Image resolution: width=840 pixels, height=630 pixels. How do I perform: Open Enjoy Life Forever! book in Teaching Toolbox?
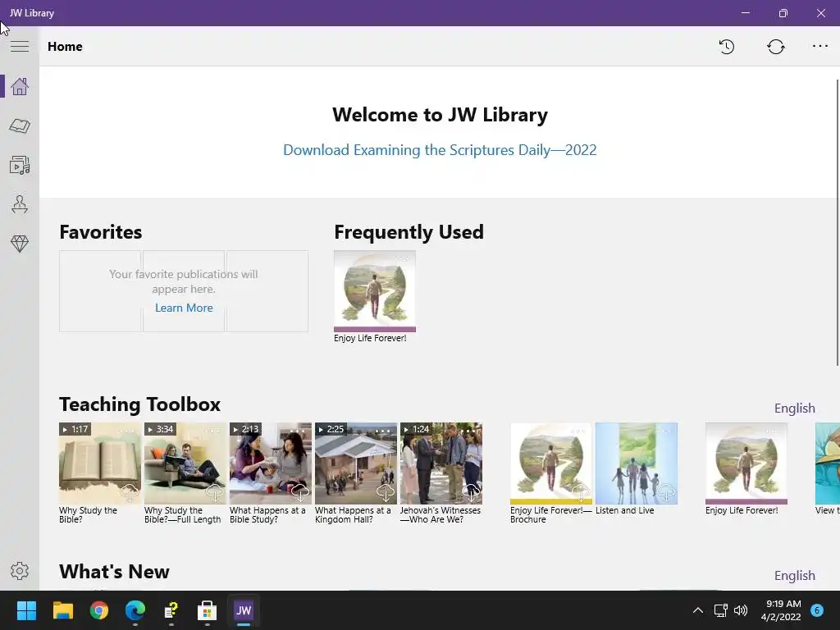(746, 463)
